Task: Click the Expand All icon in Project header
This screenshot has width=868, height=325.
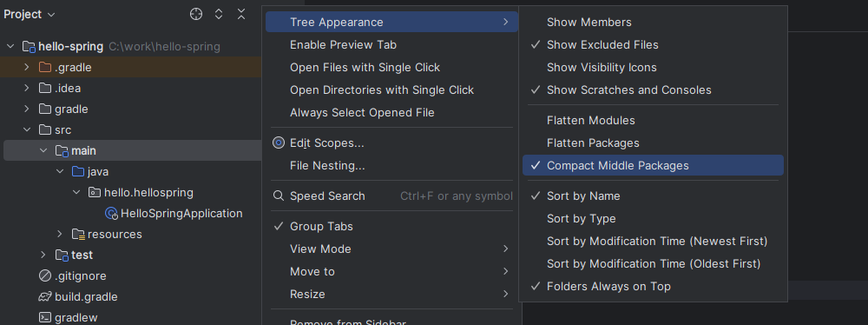Action: tap(219, 15)
